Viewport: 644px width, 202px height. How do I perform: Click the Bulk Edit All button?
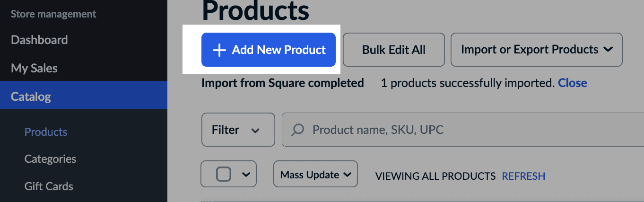click(x=393, y=50)
